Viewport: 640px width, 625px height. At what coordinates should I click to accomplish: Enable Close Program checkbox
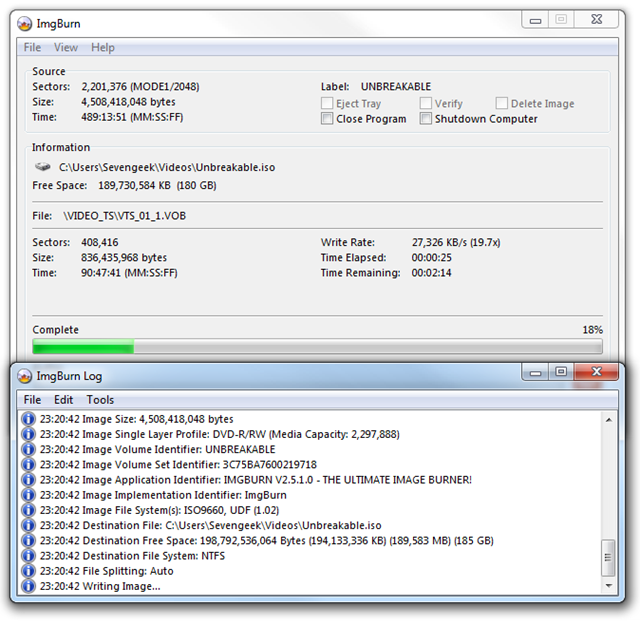click(x=327, y=119)
